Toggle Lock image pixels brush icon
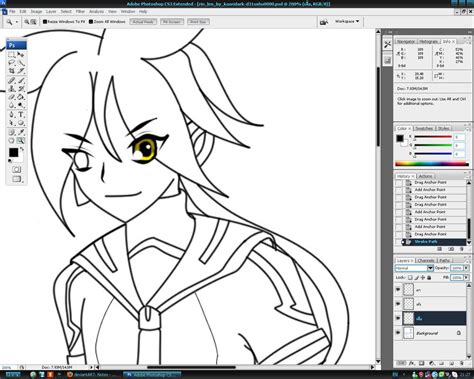The image size is (474, 379). [417, 277]
